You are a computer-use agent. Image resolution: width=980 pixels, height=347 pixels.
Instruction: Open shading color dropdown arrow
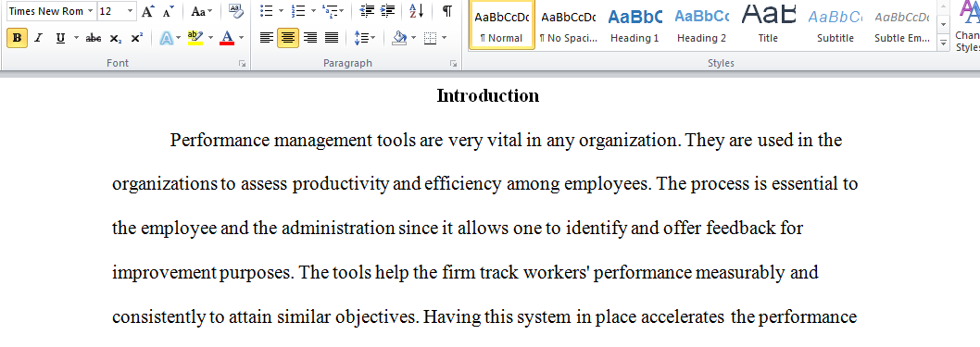(413, 38)
